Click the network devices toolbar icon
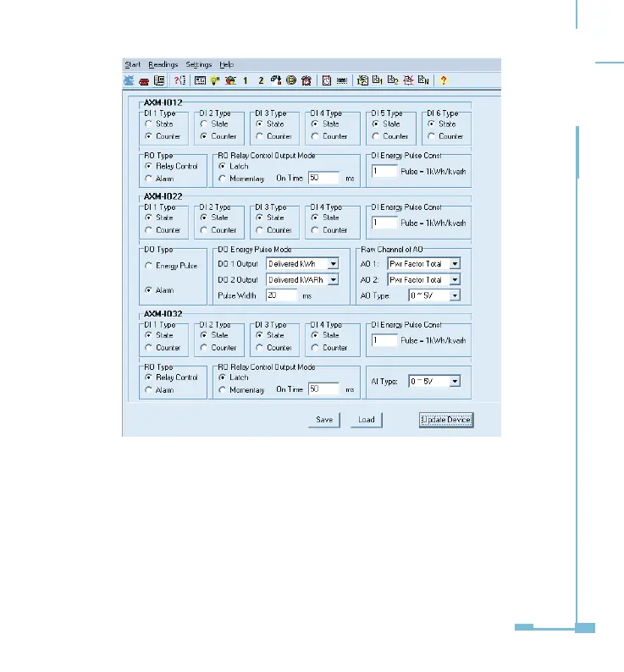The image size is (624, 672). click(x=276, y=80)
